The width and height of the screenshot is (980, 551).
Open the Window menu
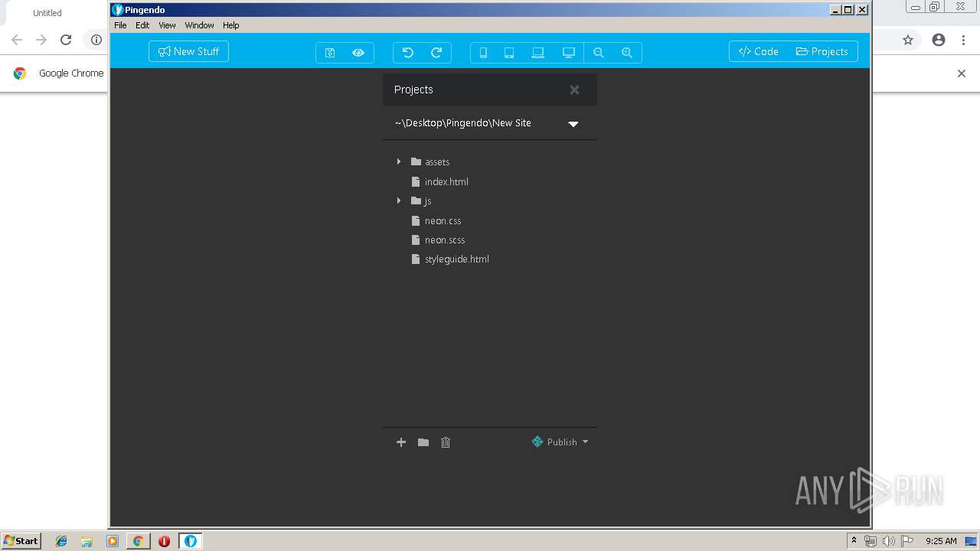pyautogui.click(x=199, y=25)
